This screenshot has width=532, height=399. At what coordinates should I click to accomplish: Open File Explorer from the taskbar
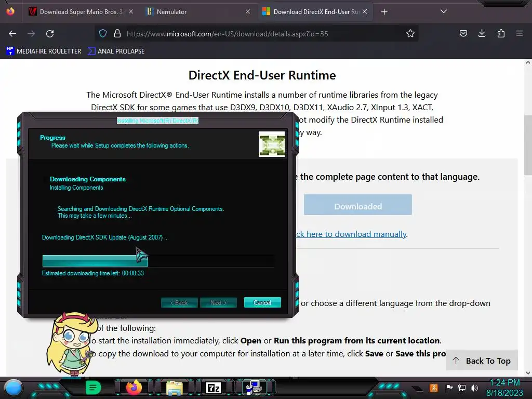coord(175,388)
